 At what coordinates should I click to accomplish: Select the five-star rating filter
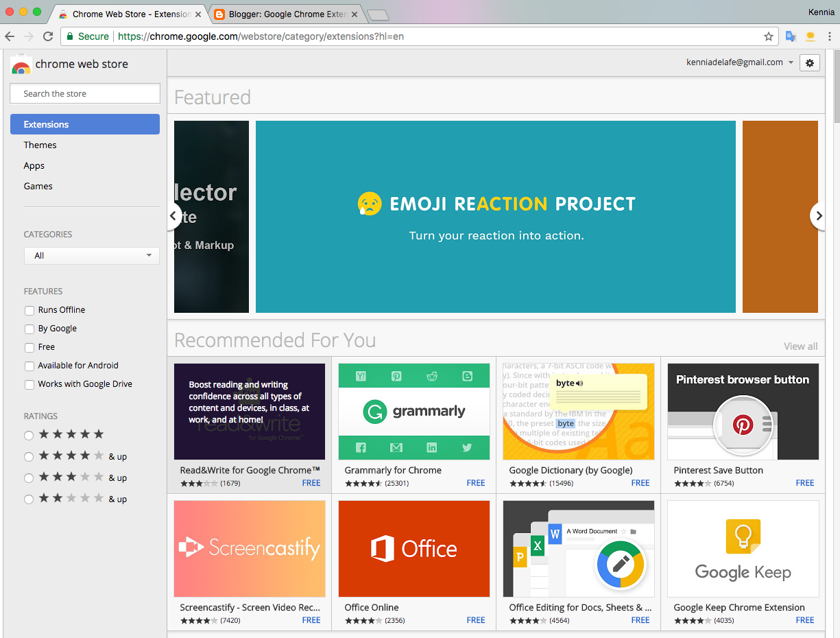click(29, 435)
